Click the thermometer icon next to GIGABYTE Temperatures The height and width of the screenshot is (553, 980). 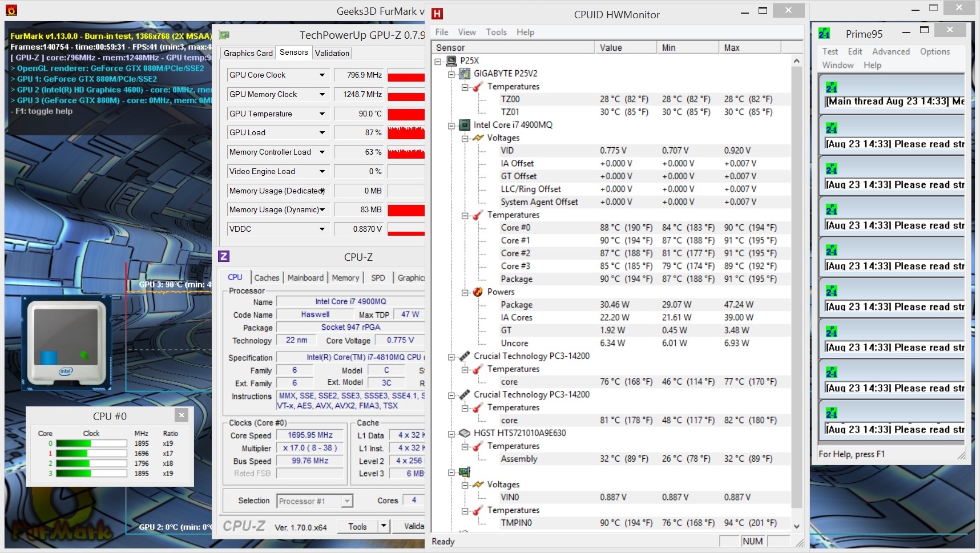coord(478,86)
